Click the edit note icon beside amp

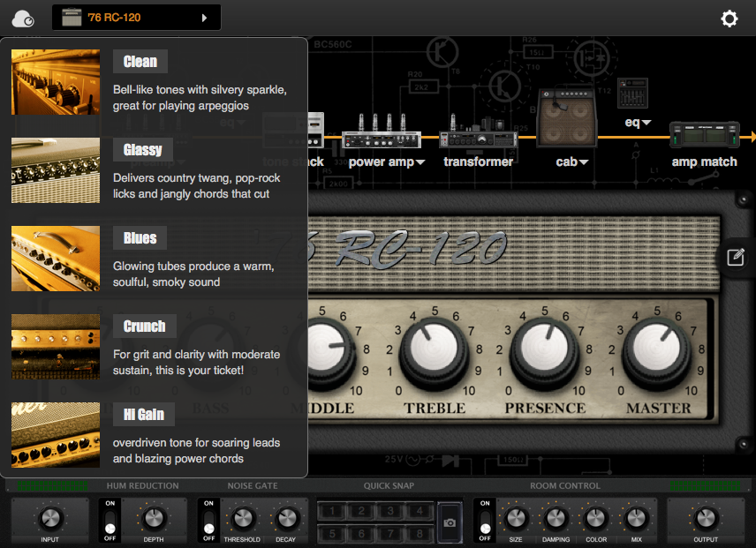point(736,257)
